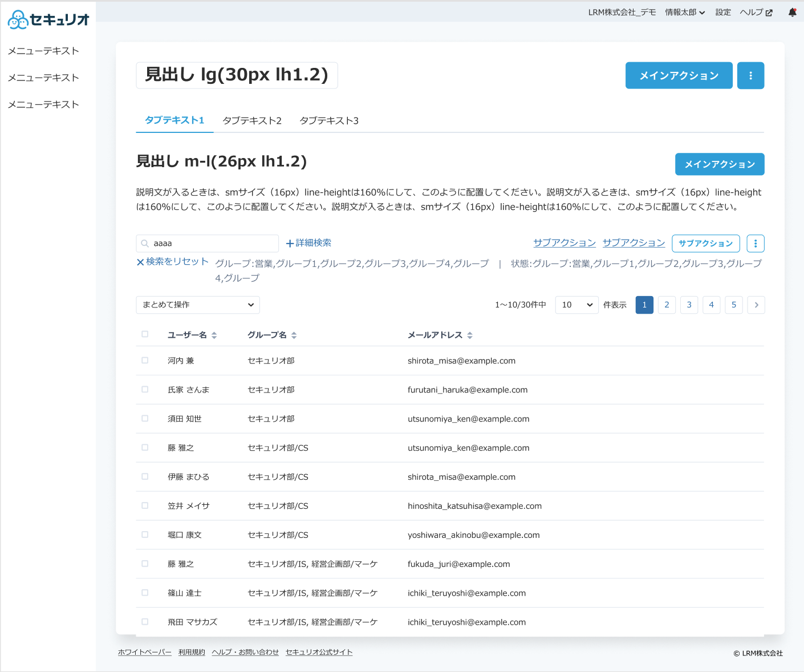Click the second サブアクション link
Viewport: 804px width, 672px height.
(634, 243)
